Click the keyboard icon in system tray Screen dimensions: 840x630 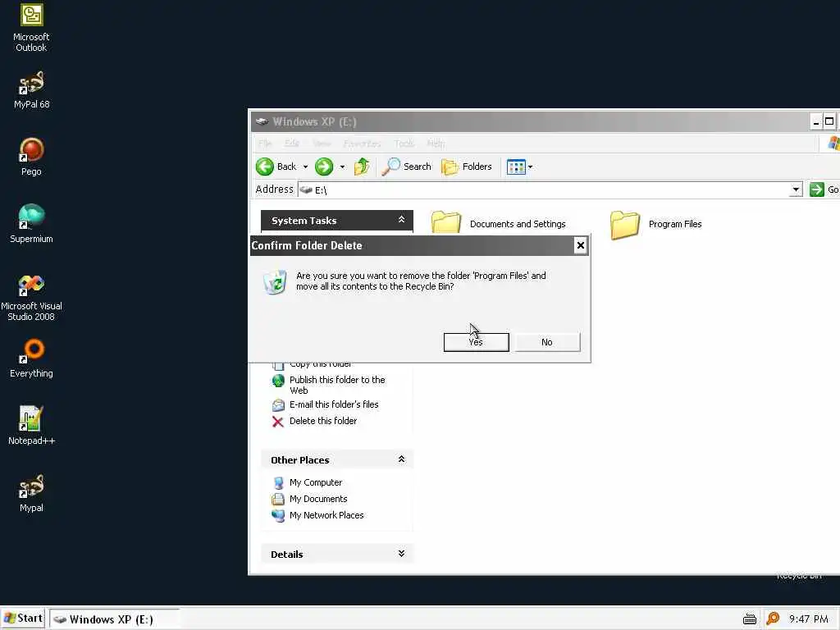(750, 619)
